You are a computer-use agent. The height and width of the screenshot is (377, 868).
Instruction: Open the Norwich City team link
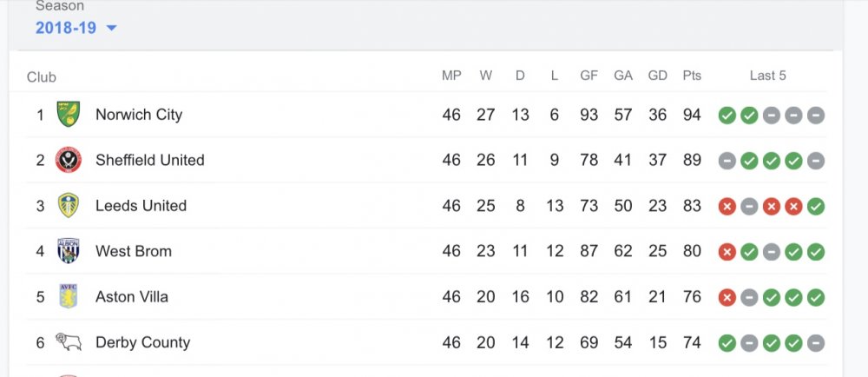139,115
